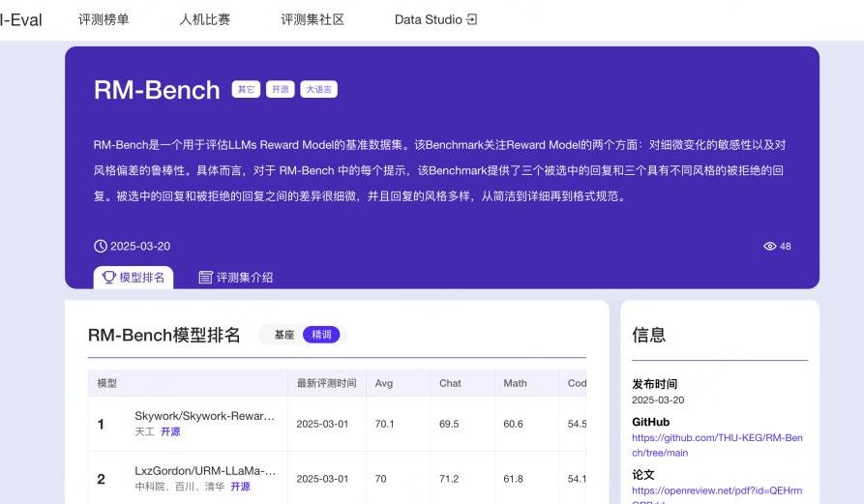
Task: Click the 评测集介绍 document icon
Action: tap(205, 278)
